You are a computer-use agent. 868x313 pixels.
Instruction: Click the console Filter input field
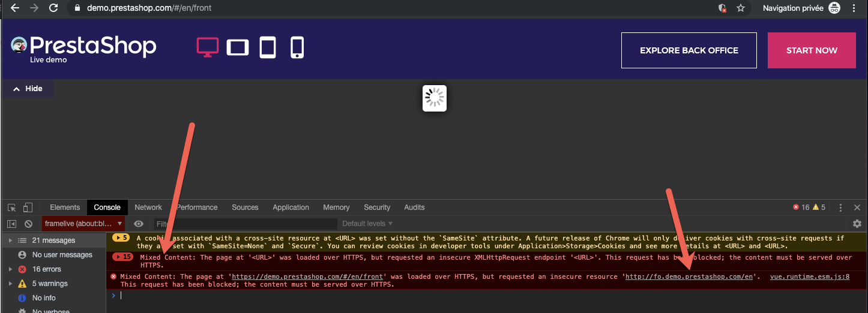point(246,224)
